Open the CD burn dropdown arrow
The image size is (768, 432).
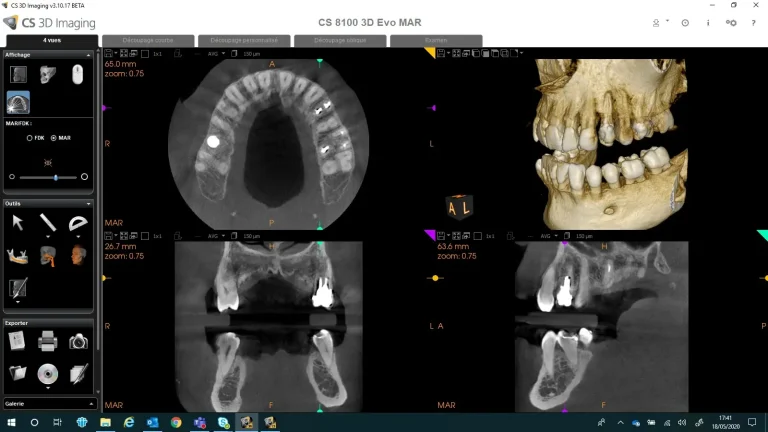click(x=48, y=388)
